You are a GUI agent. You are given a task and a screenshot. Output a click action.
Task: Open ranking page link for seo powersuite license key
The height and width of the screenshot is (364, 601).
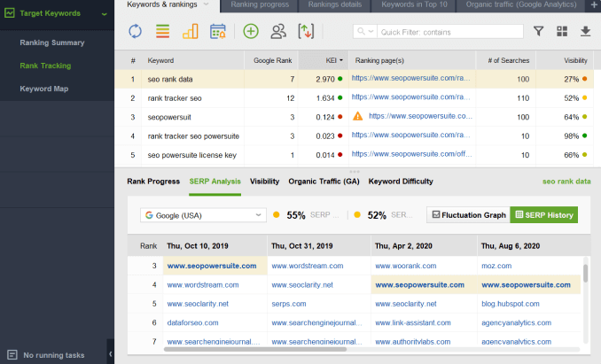(411, 154)
